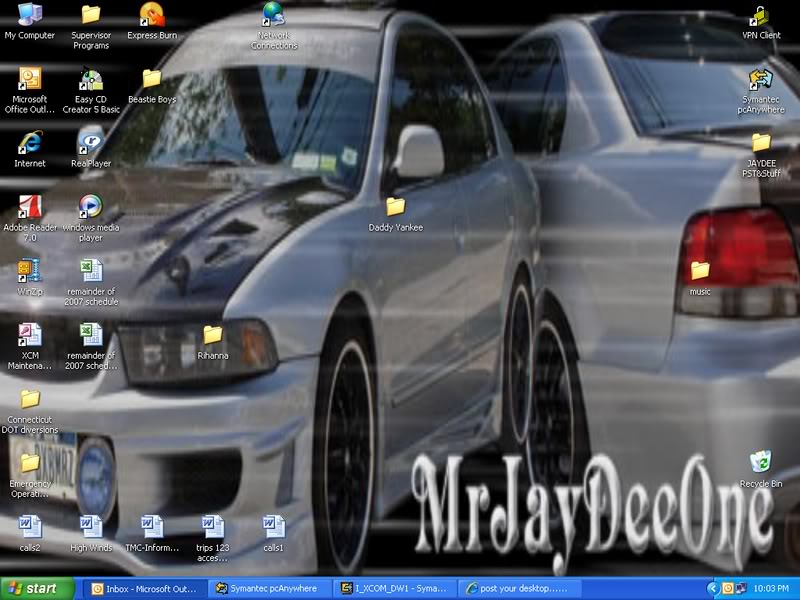
Task: Open Microsoft Office Outlook
Action: click(28, 82)
